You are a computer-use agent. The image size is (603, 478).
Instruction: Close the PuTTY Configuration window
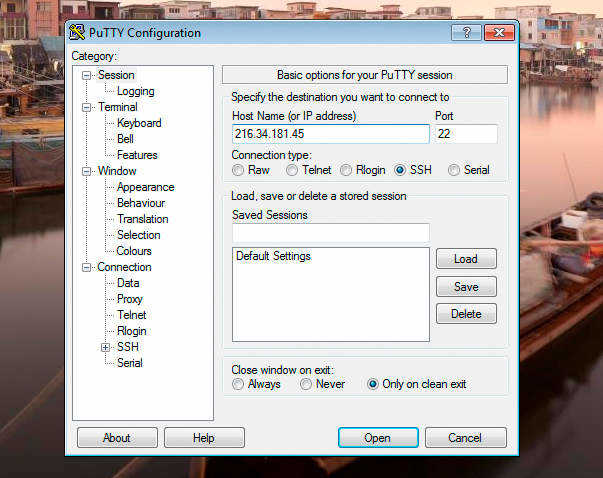(499, 32)
